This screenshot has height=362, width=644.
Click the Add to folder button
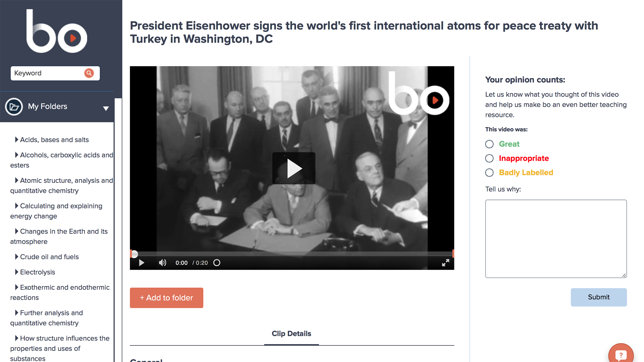pos(166,298)
